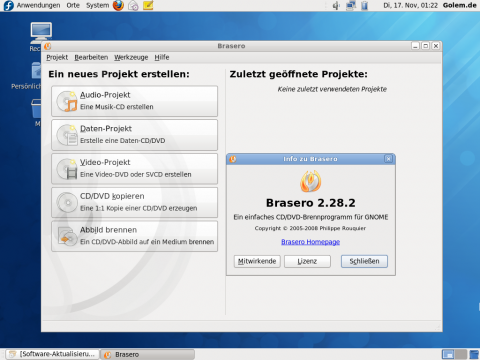
Task: Close the Info zu Brasero dialog
Action: click(x=389, y=159)
